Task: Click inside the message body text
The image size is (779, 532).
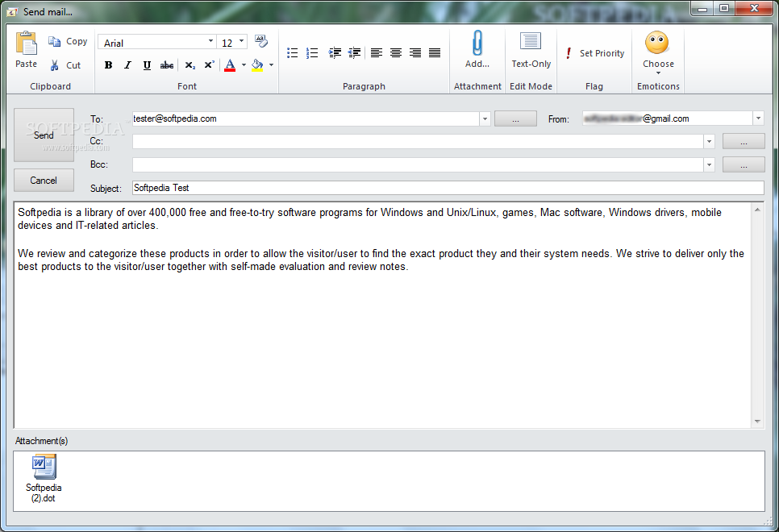Action: pyautogui.click(x=382, y=315)
